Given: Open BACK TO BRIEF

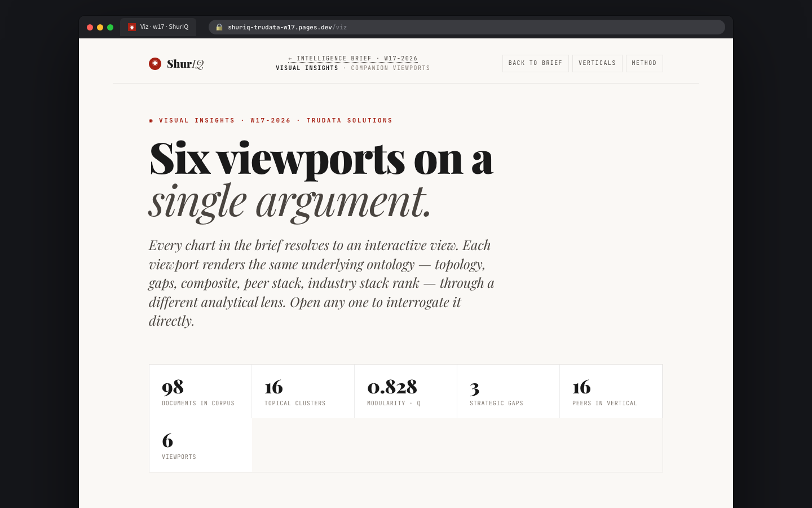Looking at the screenshot, I should pos(535,63).
